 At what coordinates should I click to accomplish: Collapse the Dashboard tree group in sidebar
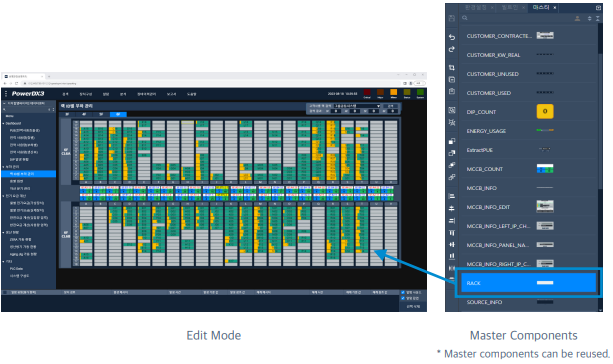[x=4, y=123]
